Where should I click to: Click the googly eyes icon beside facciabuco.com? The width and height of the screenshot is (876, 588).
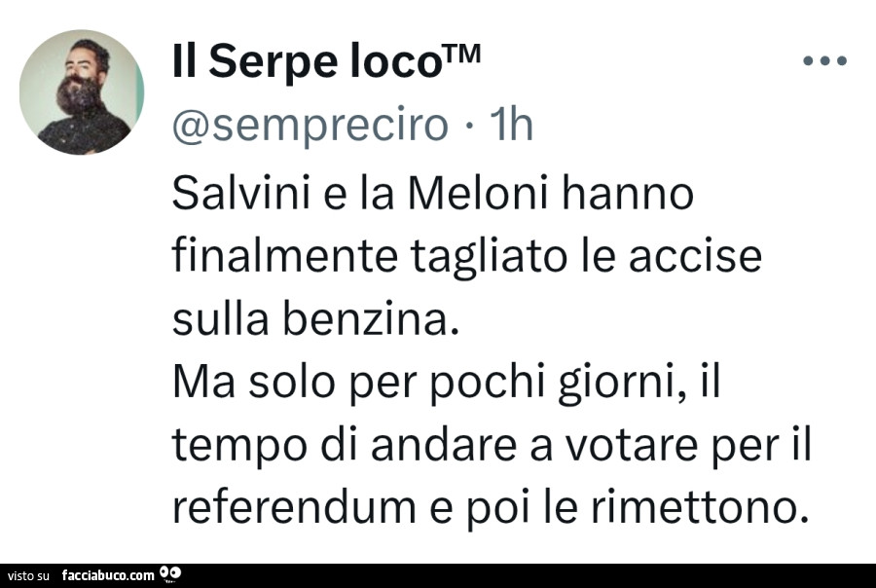[x=169, y=575]
